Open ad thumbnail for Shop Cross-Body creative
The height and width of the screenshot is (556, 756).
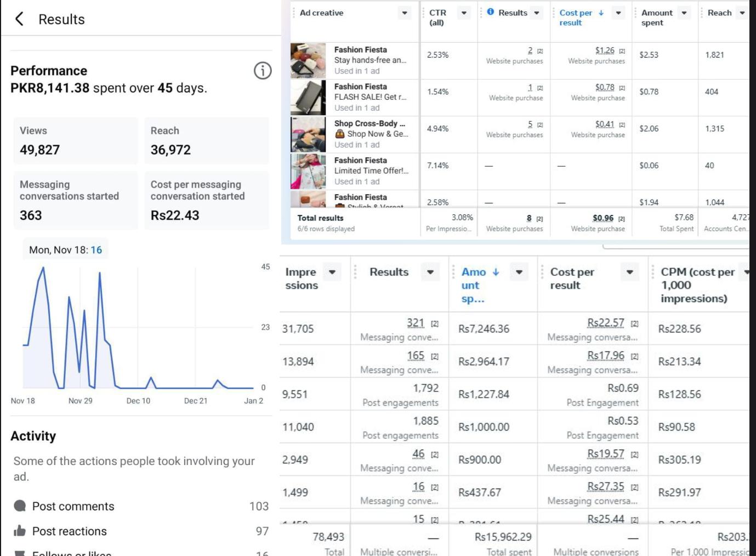point(308,134)
